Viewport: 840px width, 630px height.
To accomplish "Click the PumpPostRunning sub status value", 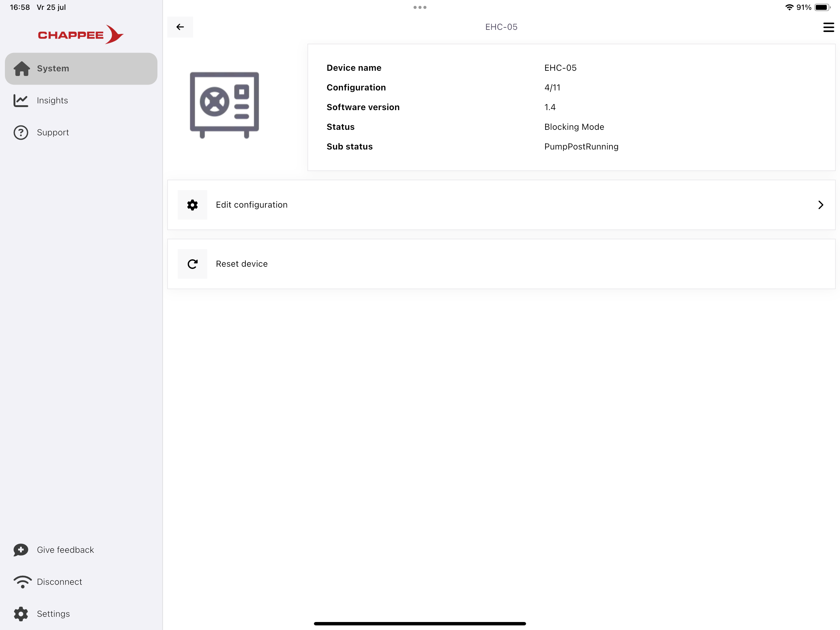I will 581,147.
